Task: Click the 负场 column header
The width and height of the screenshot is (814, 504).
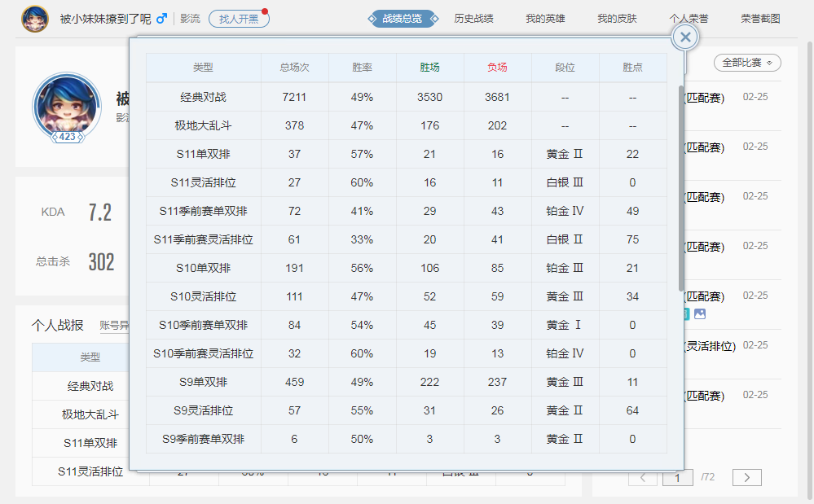Action: (497, 68)
